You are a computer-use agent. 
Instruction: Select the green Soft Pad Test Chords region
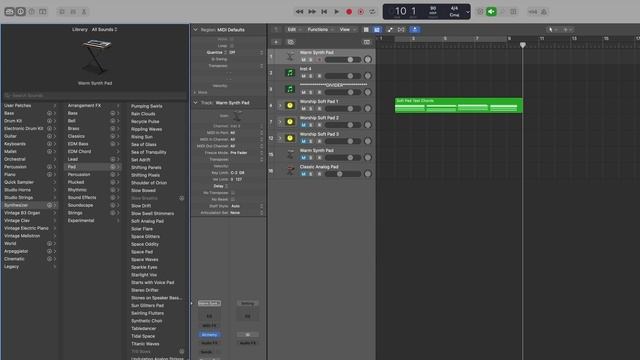tap(458, 105)
